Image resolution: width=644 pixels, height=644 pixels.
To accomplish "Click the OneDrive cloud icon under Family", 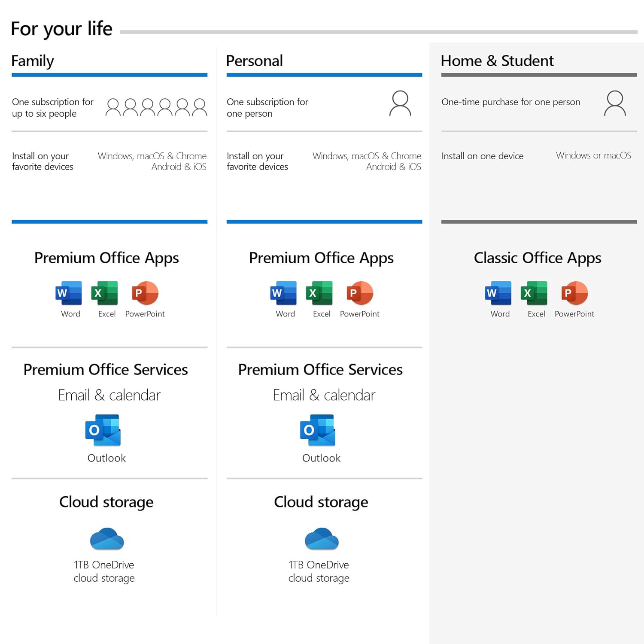I will coord(107,539).
